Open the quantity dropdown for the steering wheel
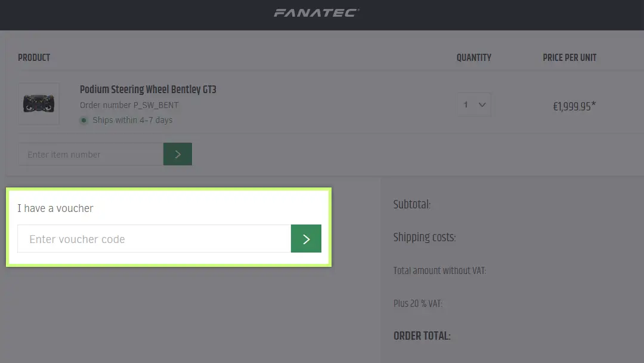Image resolution: width=644 pixels, height=363 pixels. pos(473,104)
